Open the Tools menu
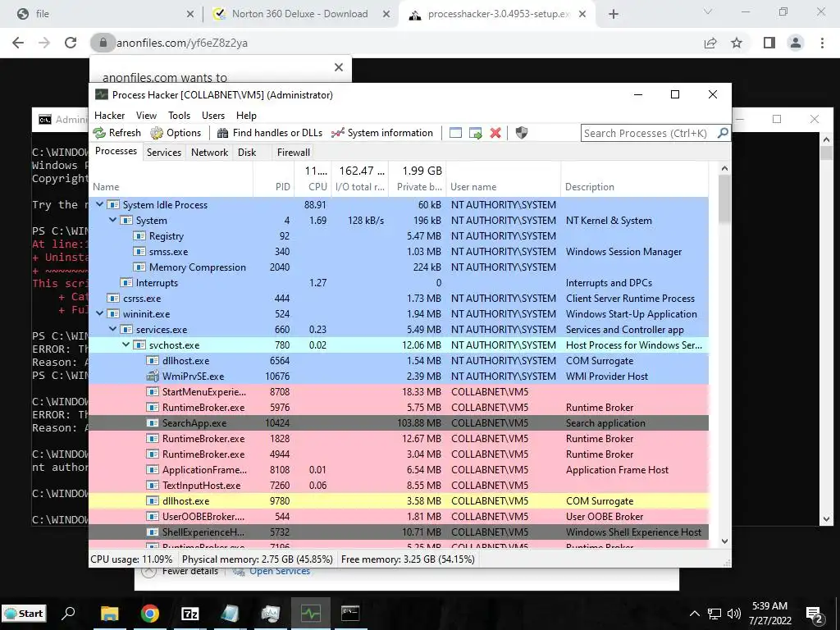840x630 pixels. tap(179, 115)
